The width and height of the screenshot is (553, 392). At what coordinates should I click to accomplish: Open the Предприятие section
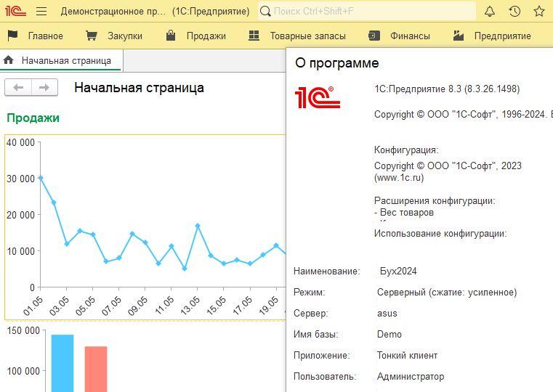[x=503, y=36]
